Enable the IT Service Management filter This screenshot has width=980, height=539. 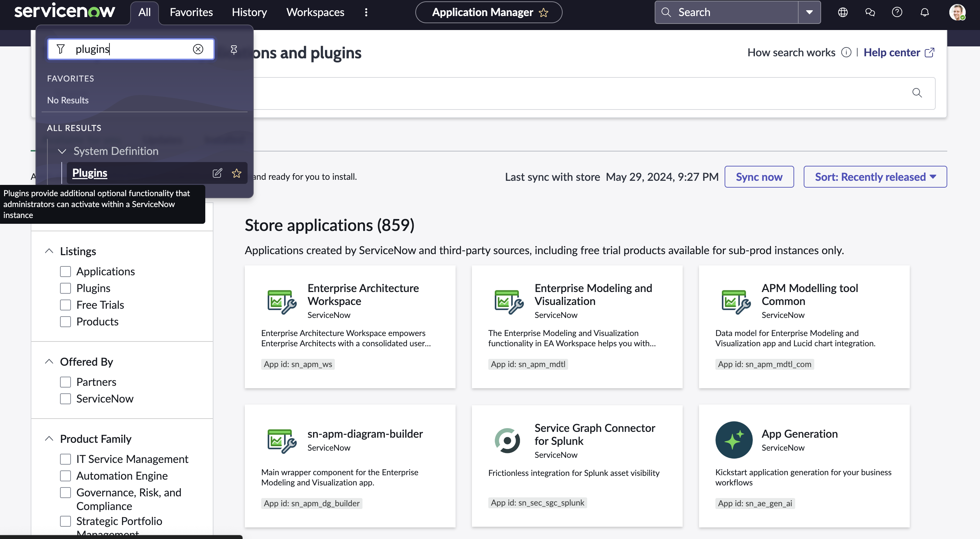click(65, 459)
